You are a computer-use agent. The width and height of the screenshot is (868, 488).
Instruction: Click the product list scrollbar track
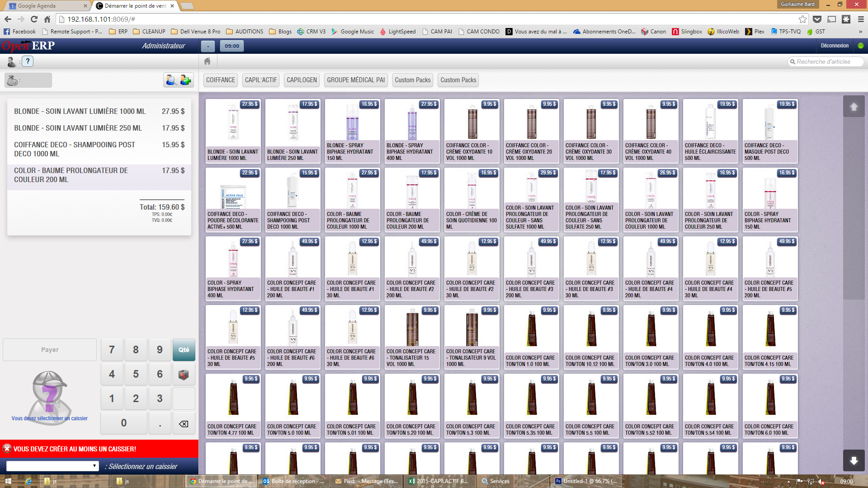point(854,284)
